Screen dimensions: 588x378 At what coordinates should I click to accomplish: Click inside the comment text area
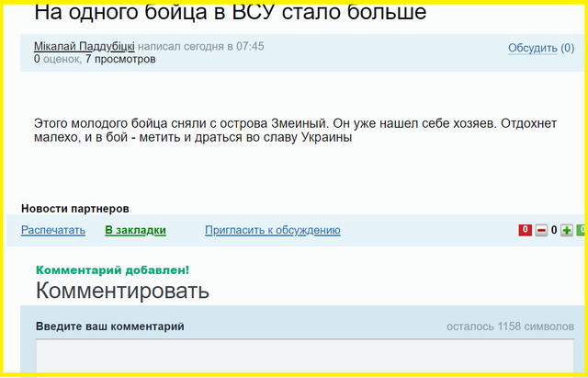pos(305,356)
